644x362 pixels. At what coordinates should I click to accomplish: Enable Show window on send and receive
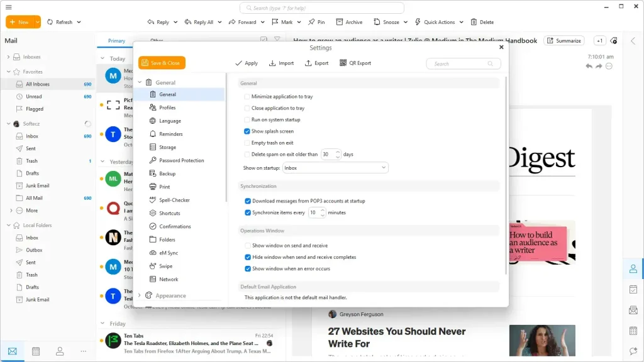tap(248, 246)
